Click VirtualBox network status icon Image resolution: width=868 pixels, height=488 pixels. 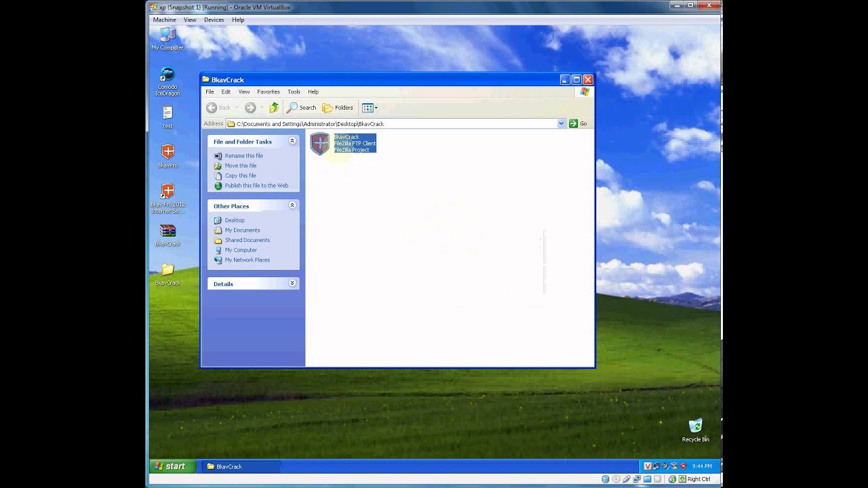tap(637, 479)
